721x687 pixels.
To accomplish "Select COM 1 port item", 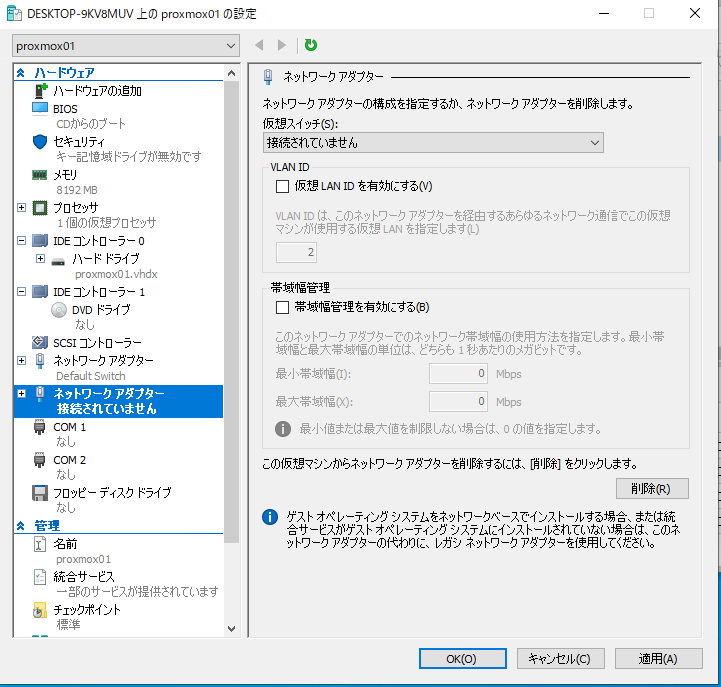I will pyautogui.click(x=69, y=427).
